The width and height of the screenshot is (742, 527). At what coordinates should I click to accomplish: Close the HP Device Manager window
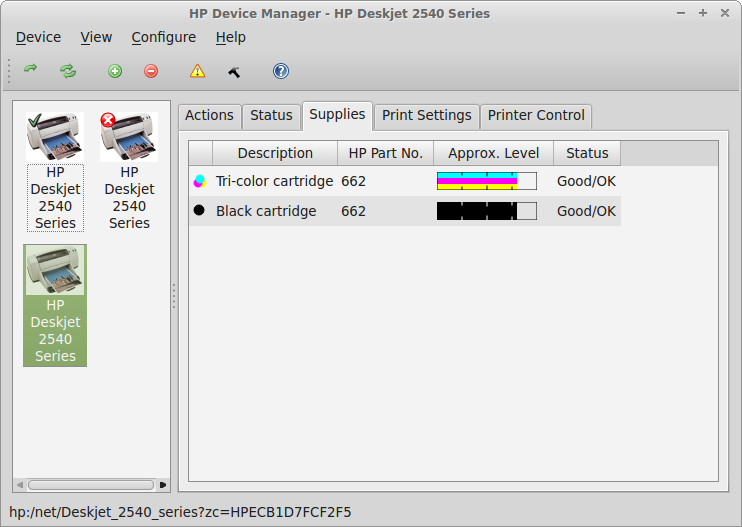[x=724, y=13]
